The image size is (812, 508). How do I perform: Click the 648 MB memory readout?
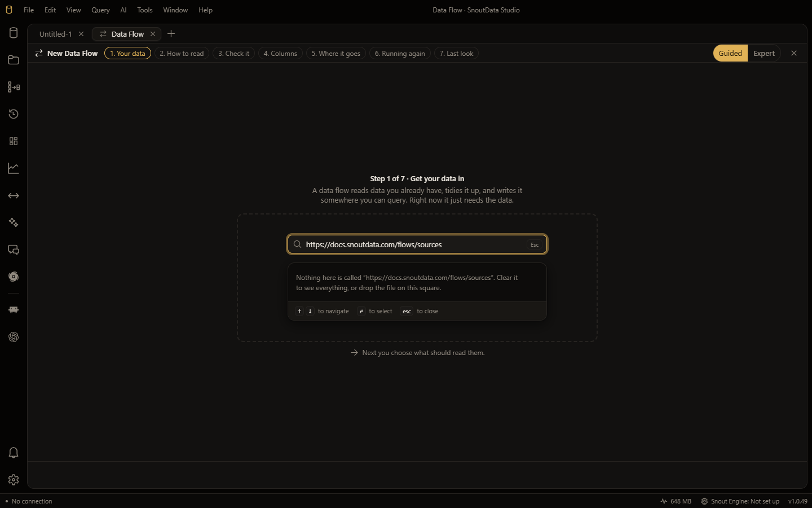click(x=681, y=501)
